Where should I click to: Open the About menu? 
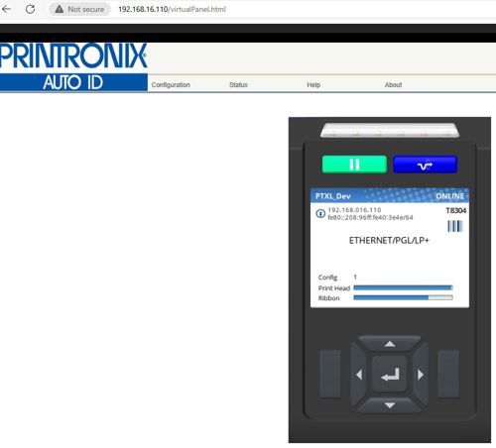[393, 85]
